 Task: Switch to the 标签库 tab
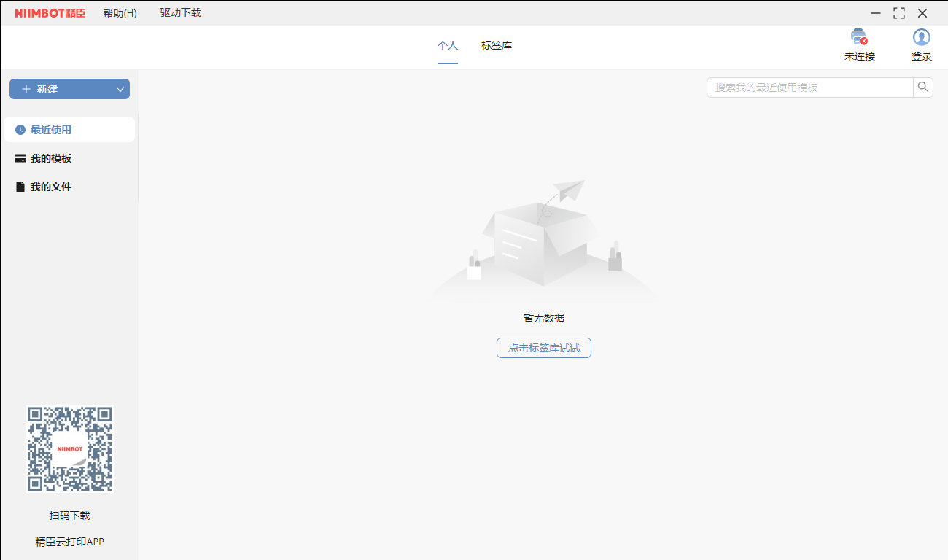(x=497, y=45)
